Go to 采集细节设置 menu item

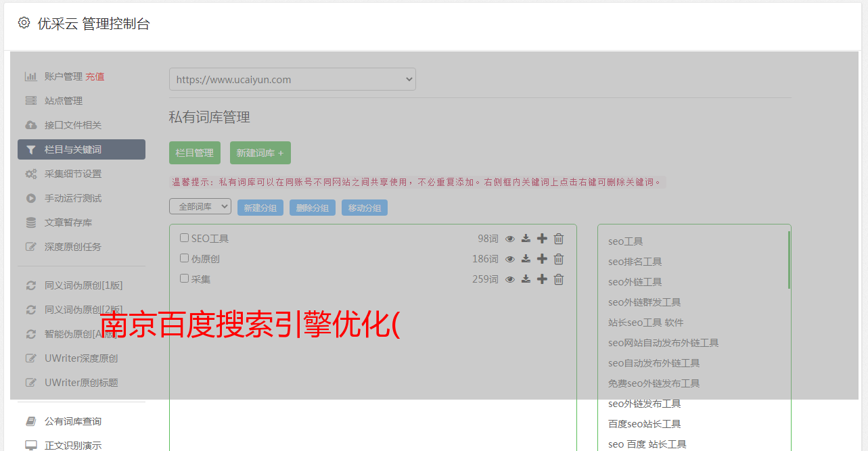[73, 174]
